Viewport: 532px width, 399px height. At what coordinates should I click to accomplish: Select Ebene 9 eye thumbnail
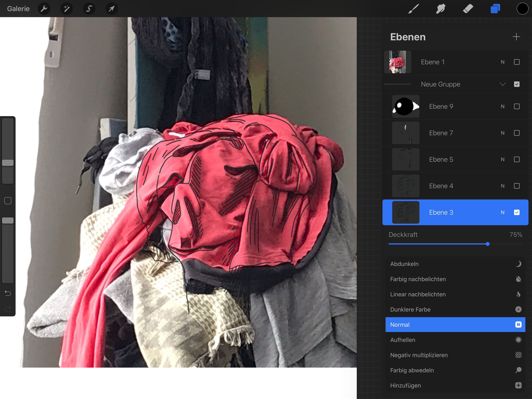(x=406, y=106)
